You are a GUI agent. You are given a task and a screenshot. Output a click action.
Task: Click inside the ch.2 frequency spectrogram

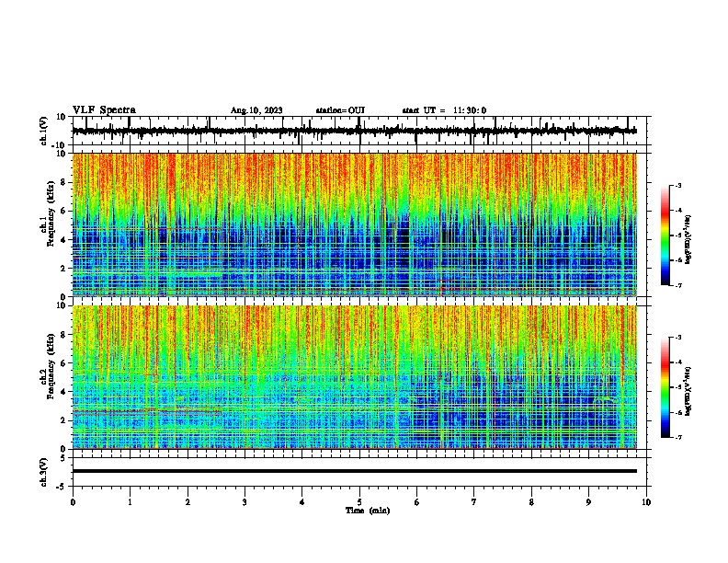(x=355, y=377)
